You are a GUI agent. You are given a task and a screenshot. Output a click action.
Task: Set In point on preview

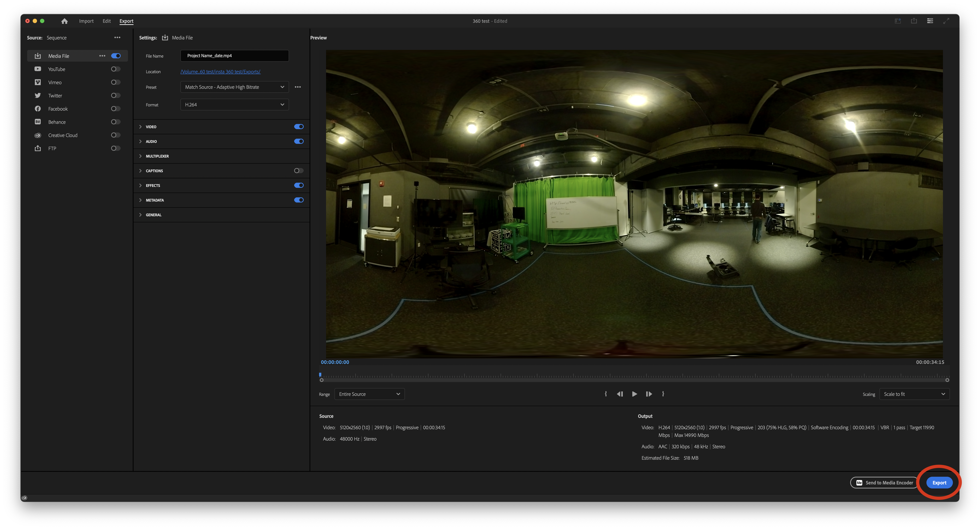click(x=606, y=394)
